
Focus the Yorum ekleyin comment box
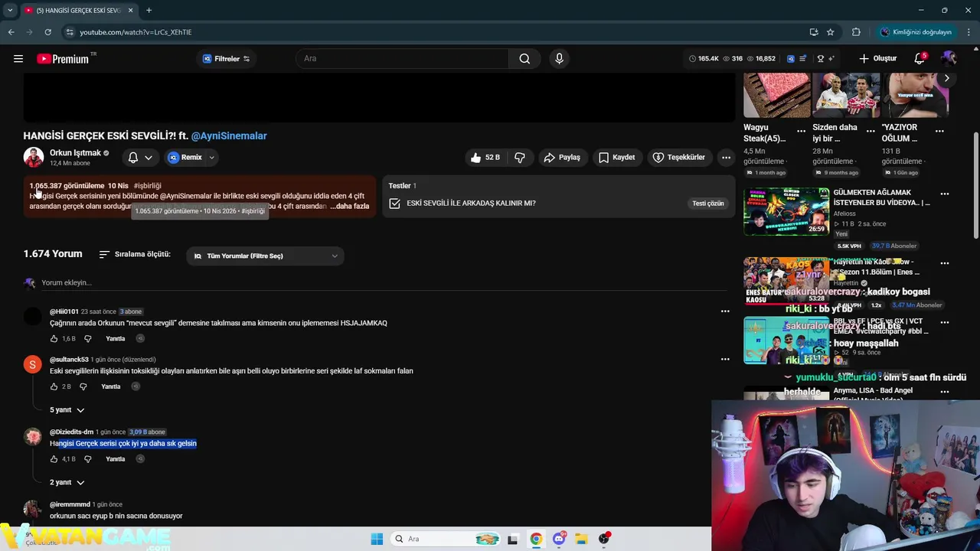point(383,283)
